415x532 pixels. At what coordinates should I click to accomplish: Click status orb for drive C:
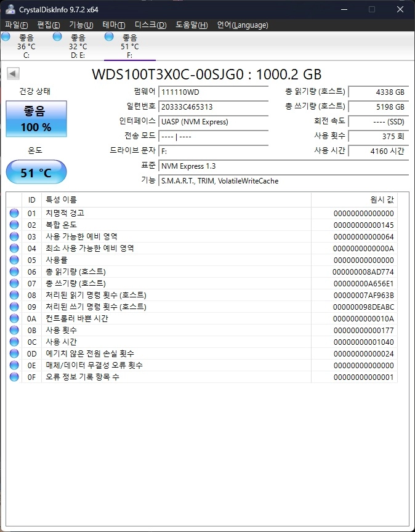[x=6, y=36]
